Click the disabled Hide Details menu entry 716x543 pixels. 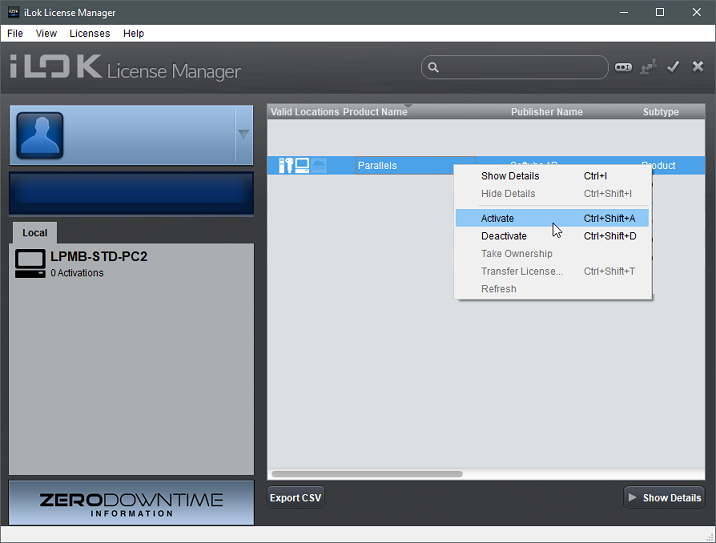552,194
